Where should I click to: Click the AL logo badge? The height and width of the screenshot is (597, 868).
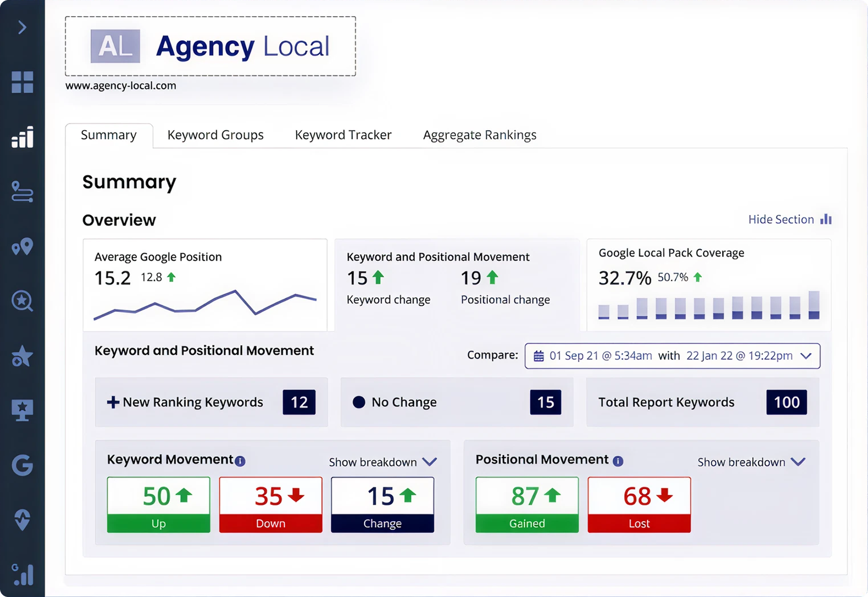tap(115, 46)
